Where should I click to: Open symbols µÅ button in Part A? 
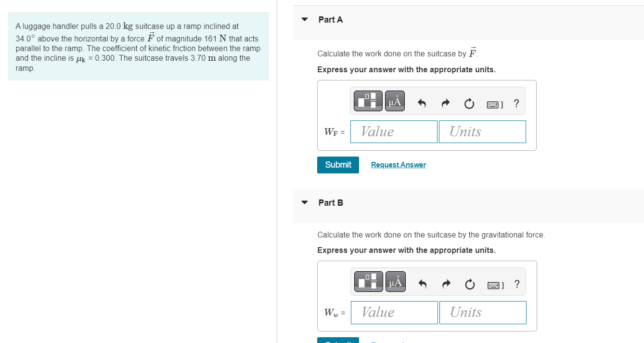click(395, 101)
